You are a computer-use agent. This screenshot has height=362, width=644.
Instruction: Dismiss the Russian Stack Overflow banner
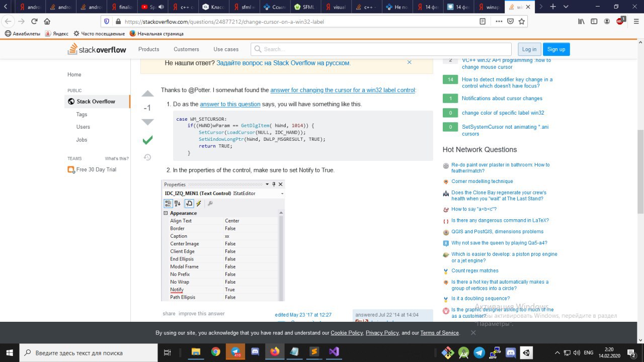pos(409,62)
